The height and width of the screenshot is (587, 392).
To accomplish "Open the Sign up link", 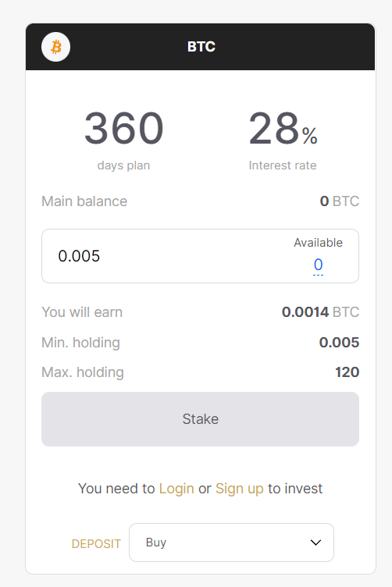I will (239, 489).
